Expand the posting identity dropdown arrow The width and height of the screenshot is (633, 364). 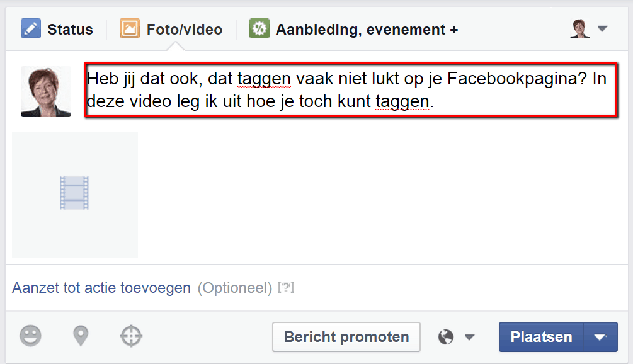tap(603, 28)
